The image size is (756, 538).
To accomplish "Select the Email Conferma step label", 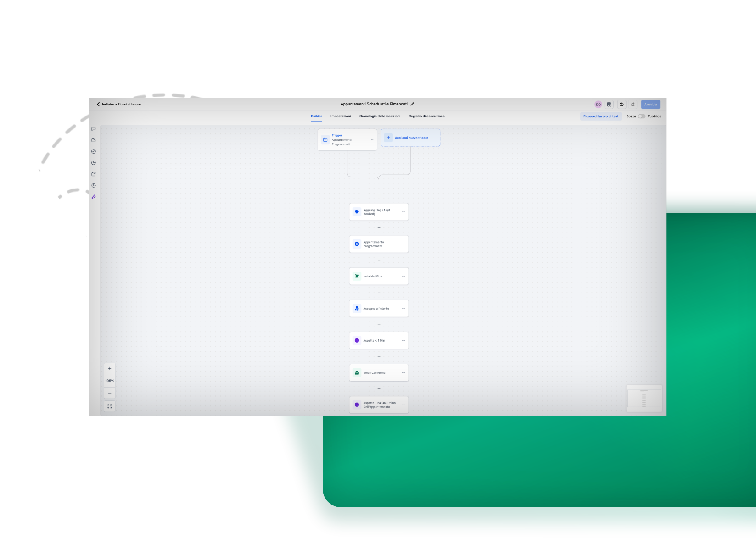I will tap(374, 373).
